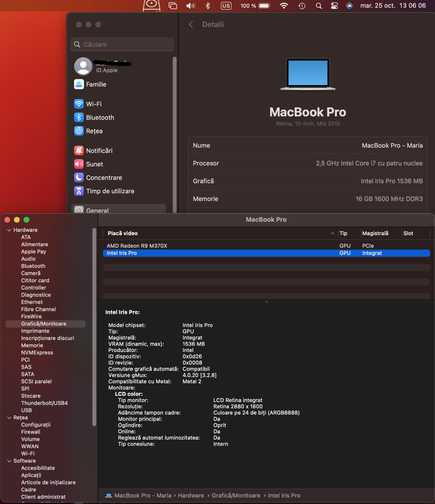Click the 100 % battery percentage text
Image resolution: width=435 pixels, height=504 pixels.
click(x=248, y=6)
